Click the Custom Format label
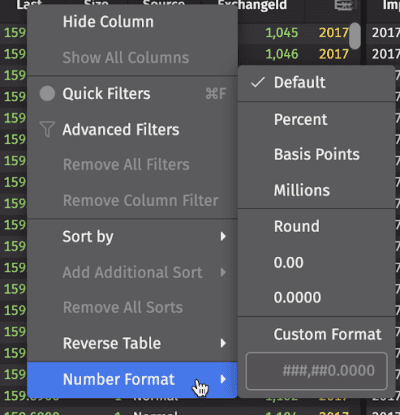The image size is (400, 415). [x=327, y=334]
